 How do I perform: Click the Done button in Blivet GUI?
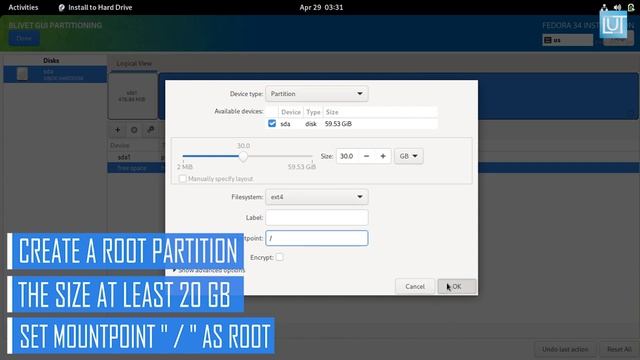pos(24,38)
